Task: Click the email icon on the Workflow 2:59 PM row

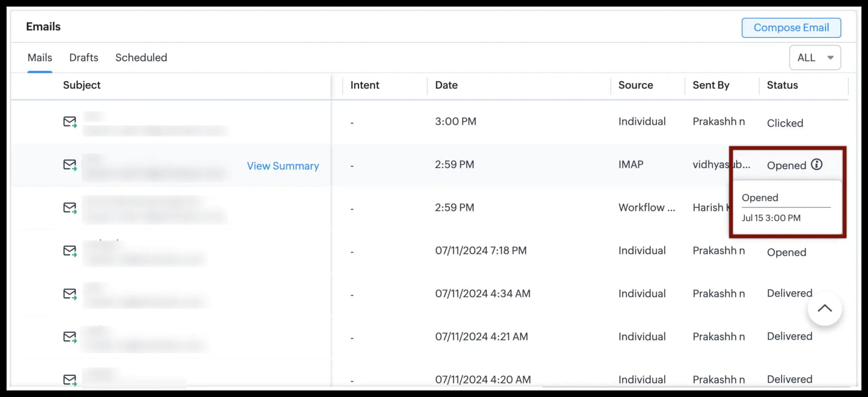Action: [69, 207]
